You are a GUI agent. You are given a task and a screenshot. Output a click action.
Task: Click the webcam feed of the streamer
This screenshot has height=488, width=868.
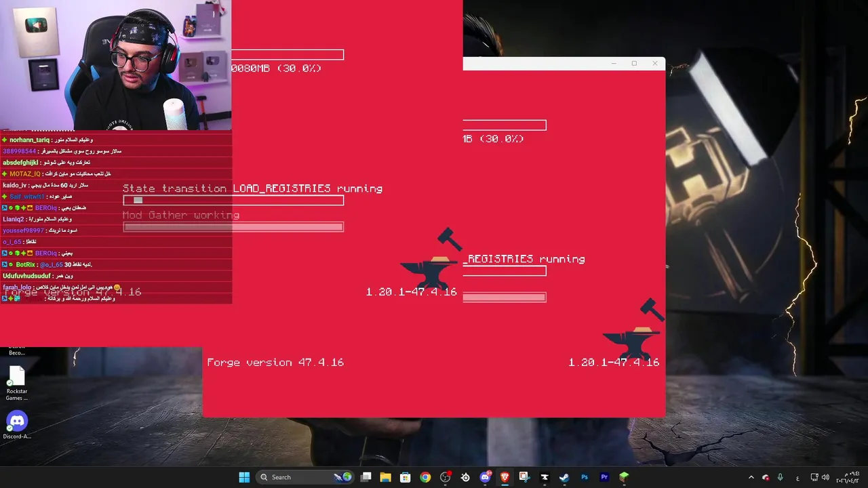115,65
